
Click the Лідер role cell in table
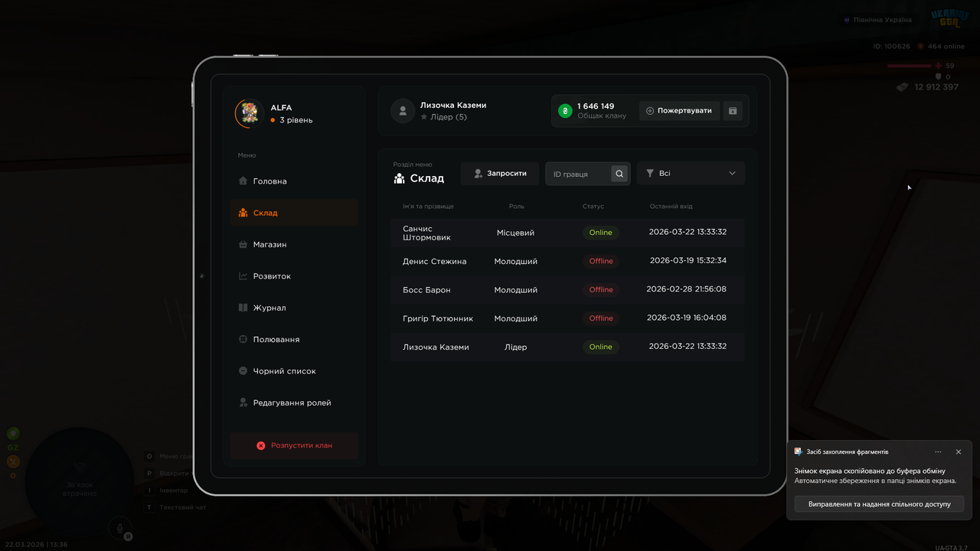coord(515,347)
